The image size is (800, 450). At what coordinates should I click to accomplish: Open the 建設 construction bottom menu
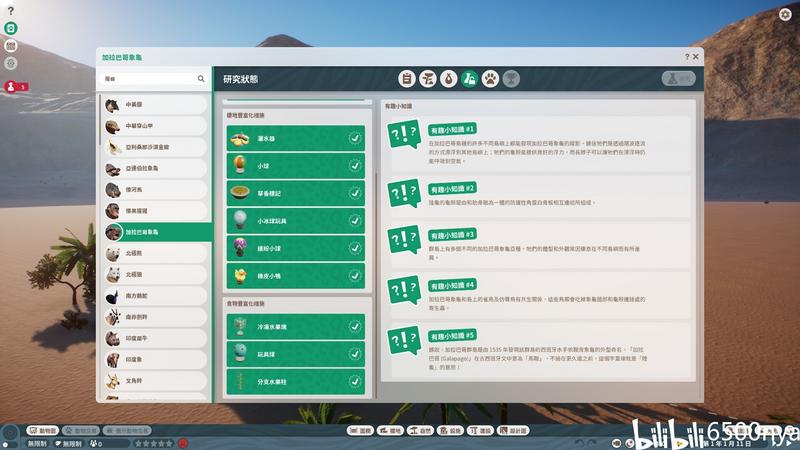(x=481, y=431)
